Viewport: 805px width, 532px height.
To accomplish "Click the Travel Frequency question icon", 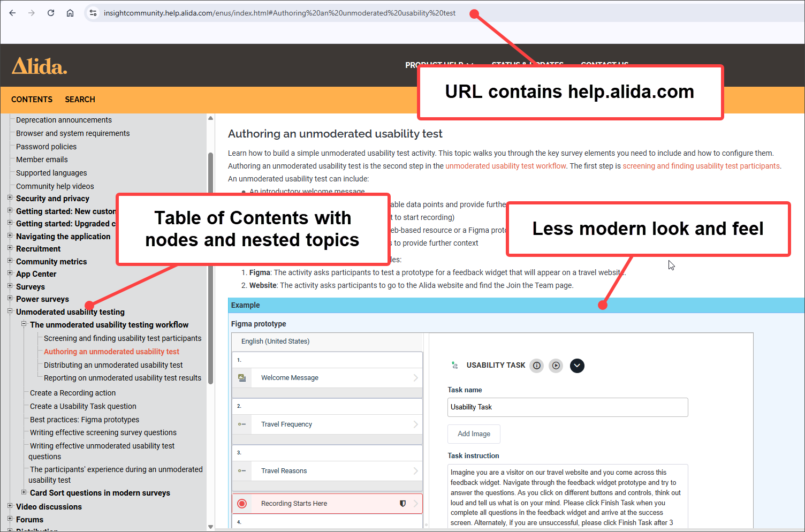I will coord(242,424).
